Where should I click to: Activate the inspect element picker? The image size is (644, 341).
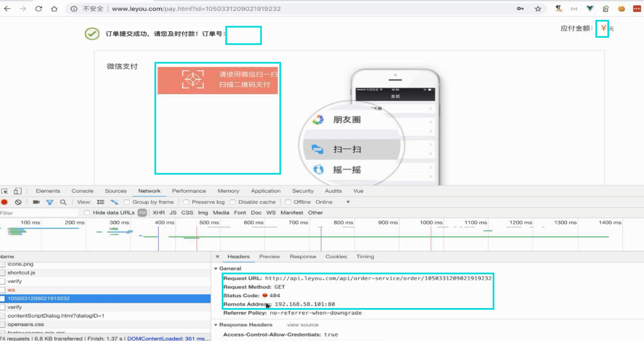[x=5, y=192]
